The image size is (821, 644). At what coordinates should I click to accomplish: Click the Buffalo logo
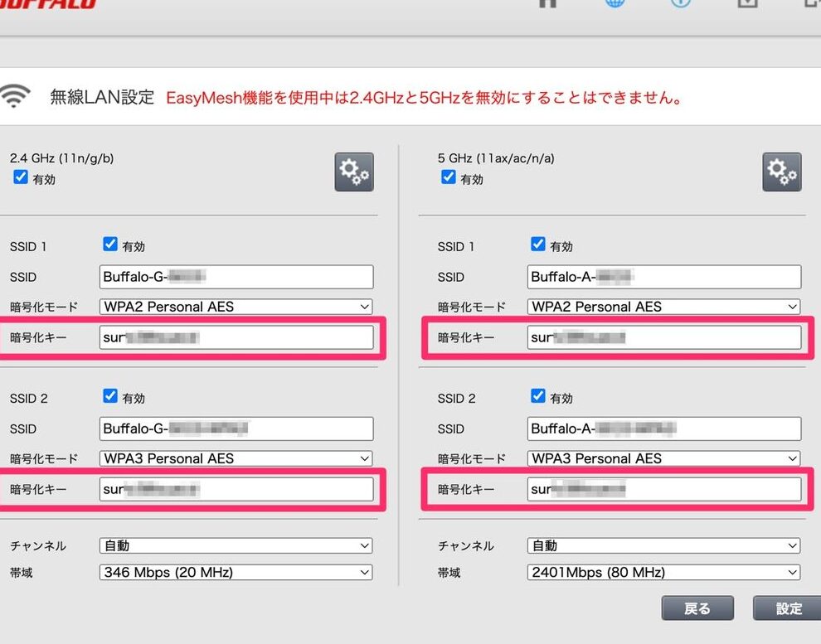click(48, 3)
